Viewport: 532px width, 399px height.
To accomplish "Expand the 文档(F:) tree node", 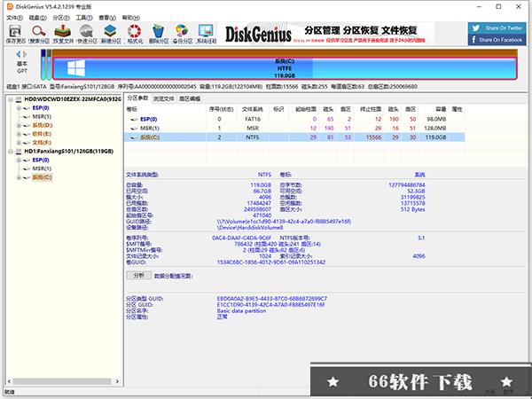I will (19, 143).
